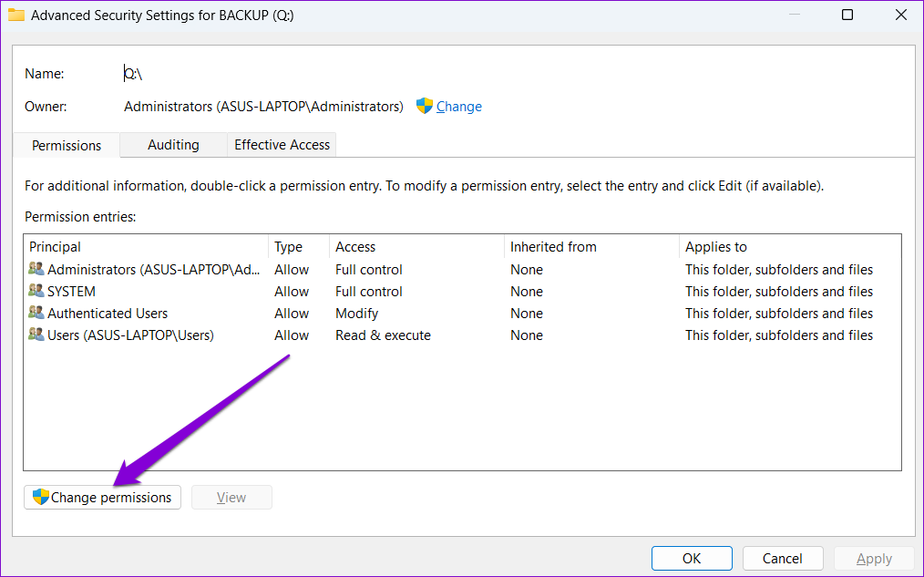Select the Authenticated Users permission entry
This screenshot has width=924, height=577.
point(462,313)
